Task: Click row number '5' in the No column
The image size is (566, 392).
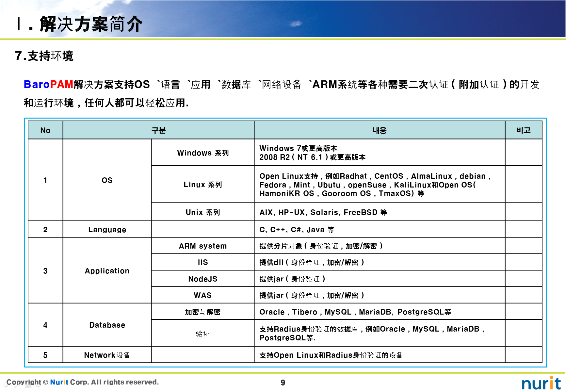Action: (45, 355)
